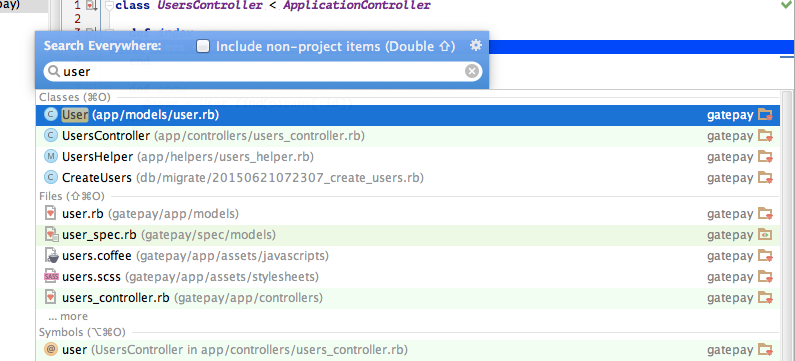Click Ruby file icon beside users_controller.rb

50,298
